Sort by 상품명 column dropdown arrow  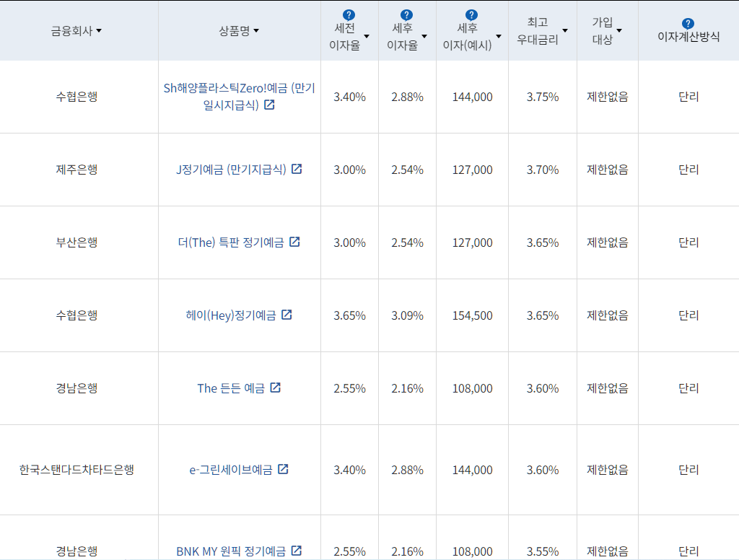pos(256,30)
